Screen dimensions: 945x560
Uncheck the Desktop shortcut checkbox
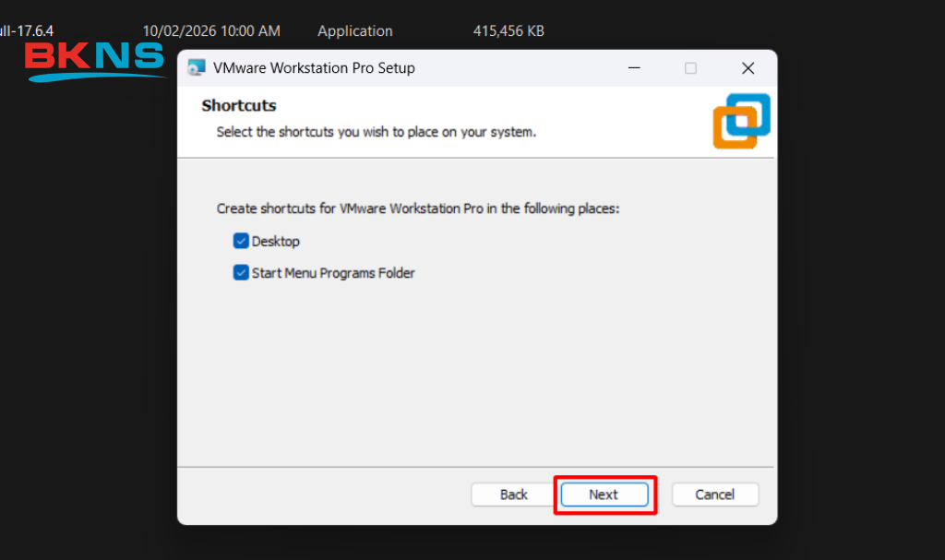point(241,242)
